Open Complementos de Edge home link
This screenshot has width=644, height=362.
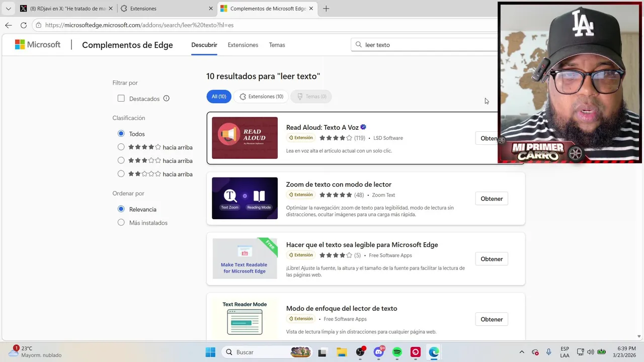tap(127, 45)
